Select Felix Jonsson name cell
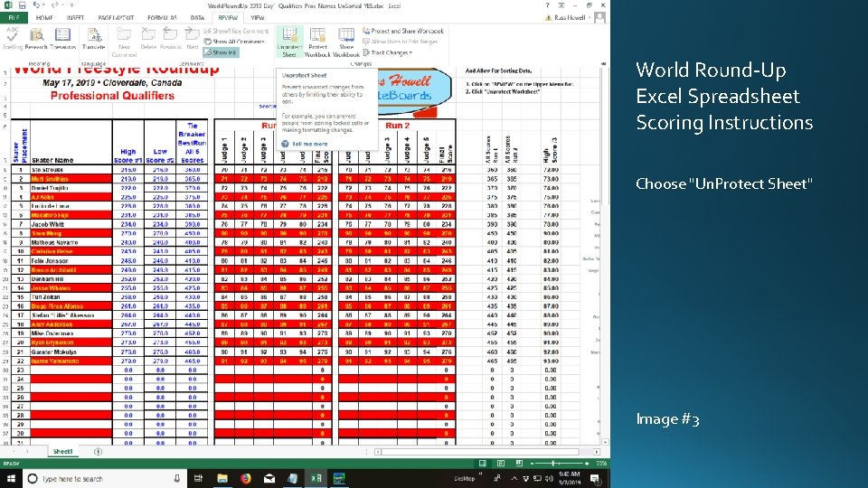 71,260
